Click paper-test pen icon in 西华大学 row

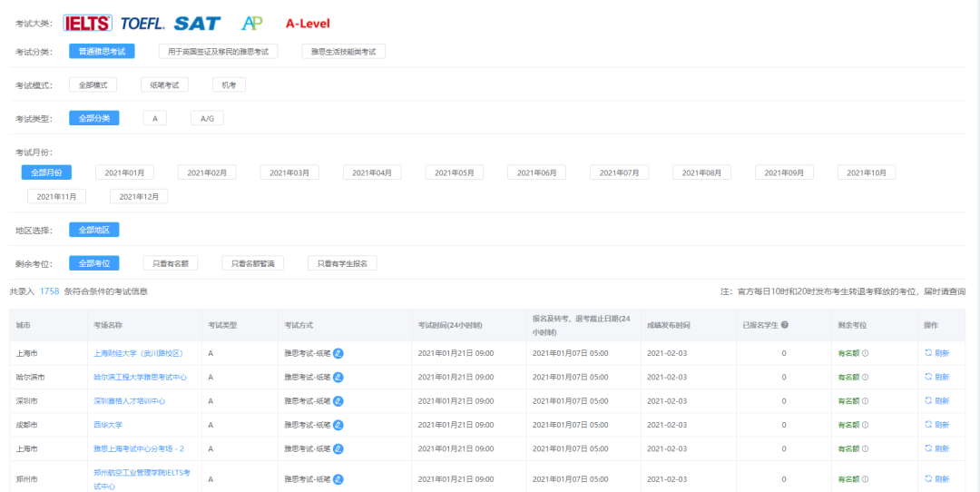338,425
